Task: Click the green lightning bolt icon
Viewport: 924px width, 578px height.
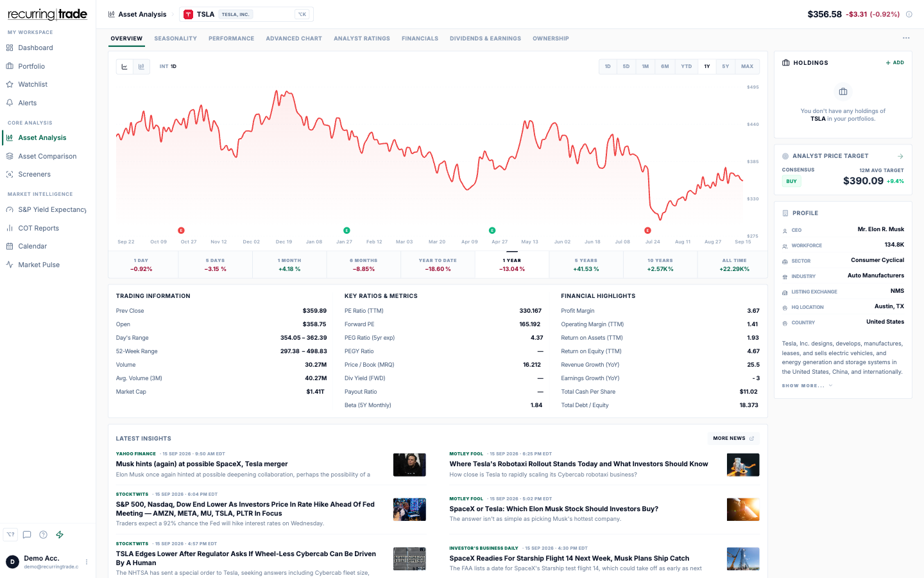Action: click(60, 534)
